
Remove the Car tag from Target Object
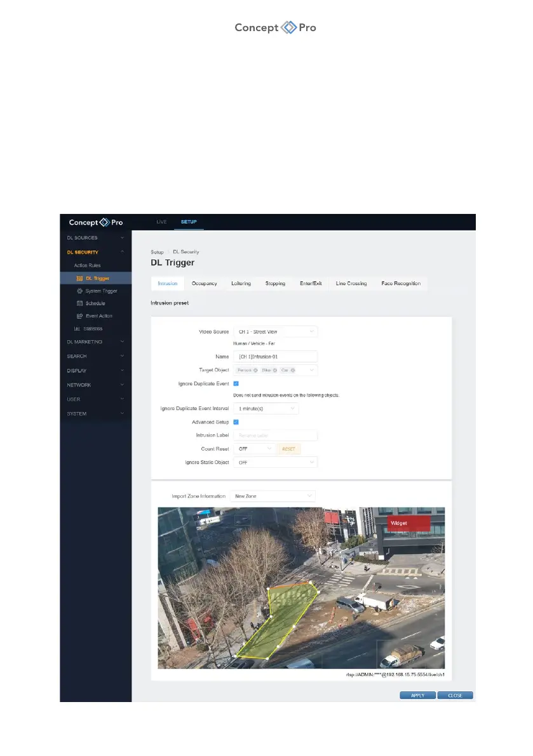coord(293,370)
